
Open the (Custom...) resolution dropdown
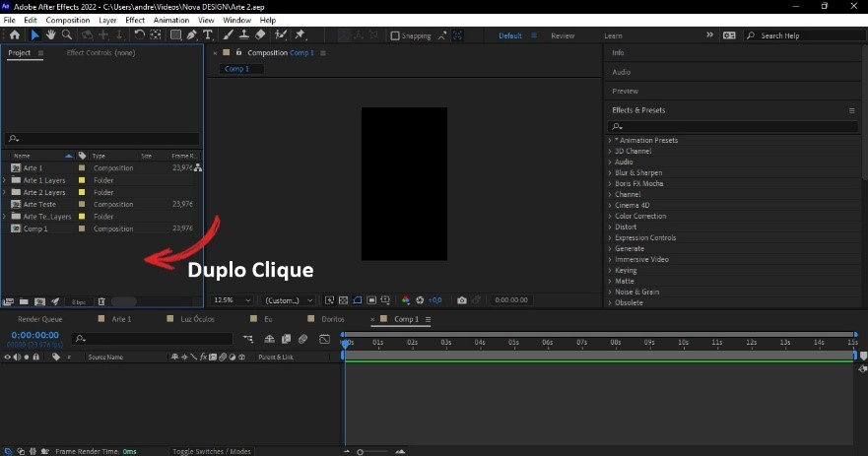[x=289, y=300]
